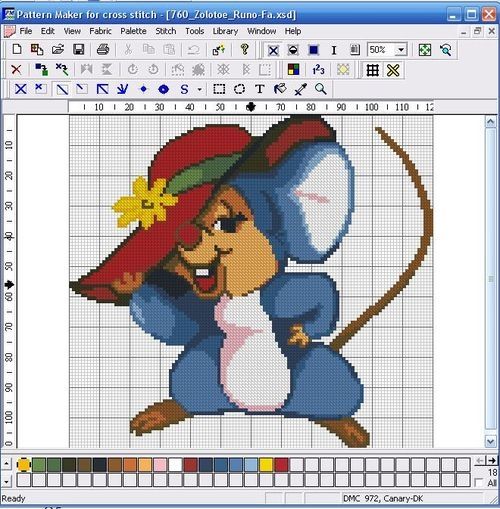
Task: Select the magnifier zoom tool
Action: pos(321,89)
